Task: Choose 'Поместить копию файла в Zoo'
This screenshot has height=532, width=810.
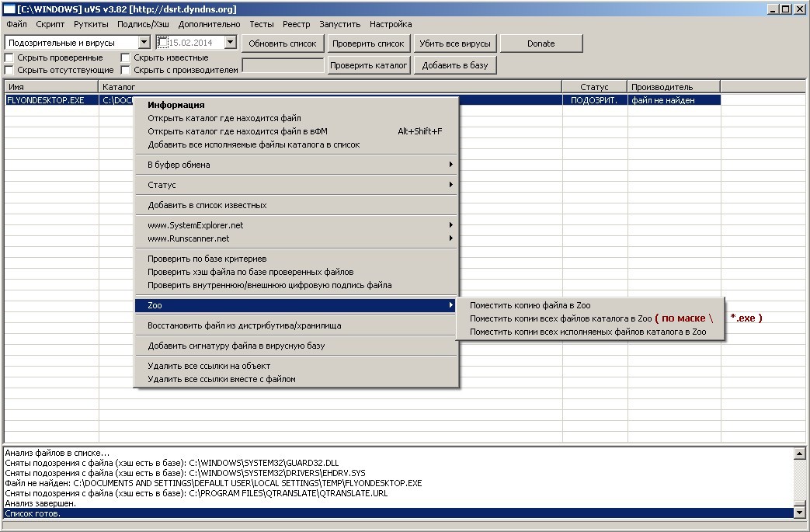Action: click(530, 305)
